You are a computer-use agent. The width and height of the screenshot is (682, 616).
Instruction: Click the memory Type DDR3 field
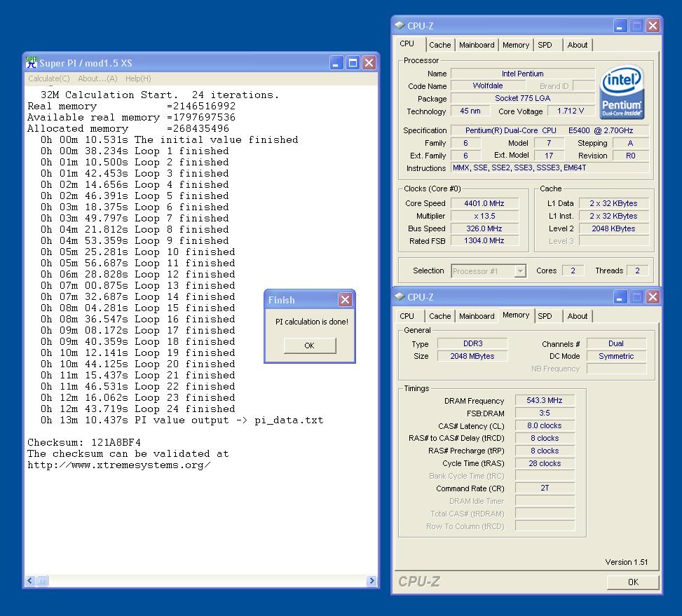point(473,343)
